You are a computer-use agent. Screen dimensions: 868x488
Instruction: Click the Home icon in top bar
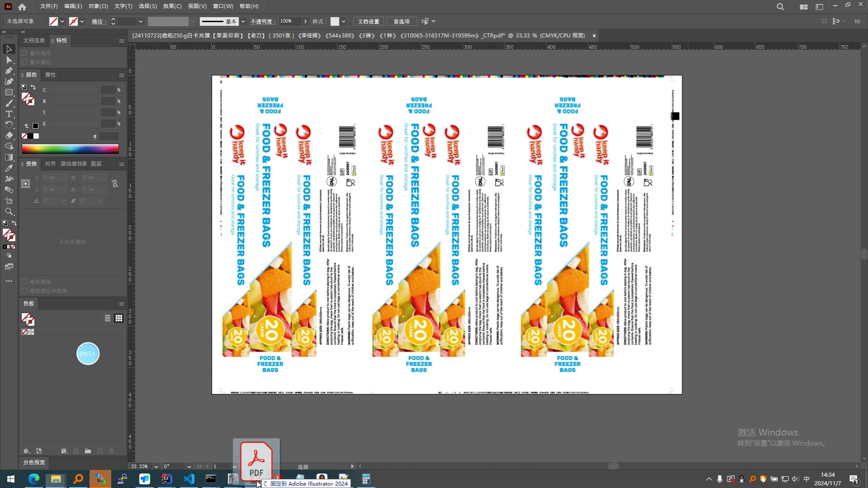point(22,7)
